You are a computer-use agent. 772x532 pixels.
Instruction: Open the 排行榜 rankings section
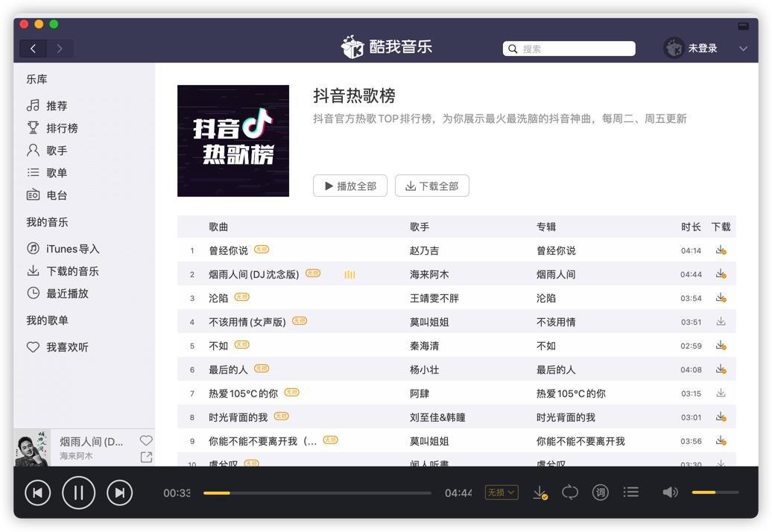[x=56, y=127]
